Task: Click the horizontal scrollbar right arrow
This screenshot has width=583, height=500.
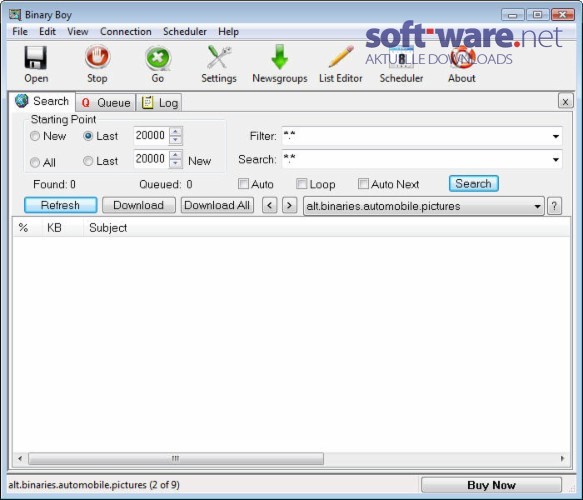Action: (x=562, y=458)
